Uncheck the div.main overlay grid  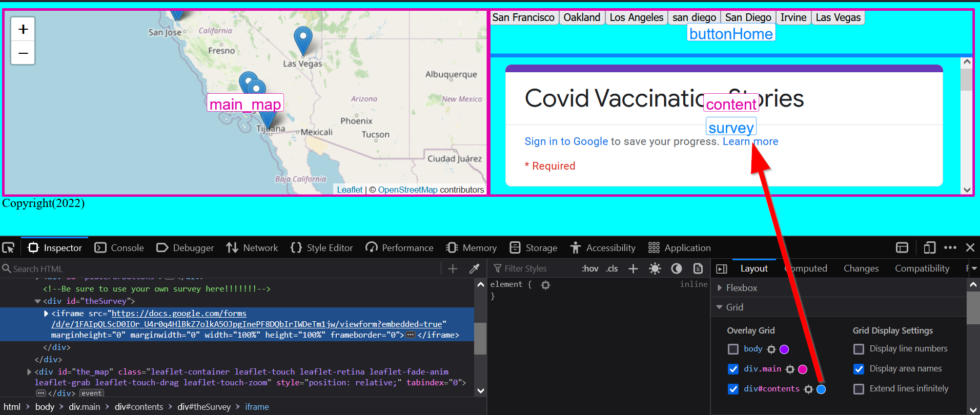coord(733,369)
